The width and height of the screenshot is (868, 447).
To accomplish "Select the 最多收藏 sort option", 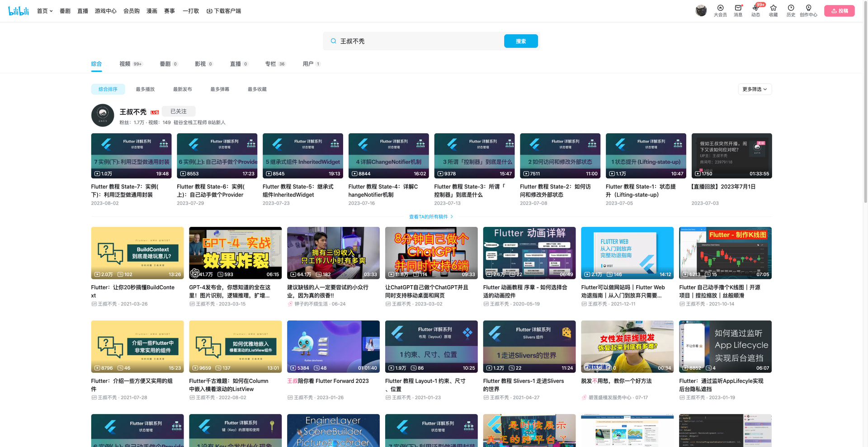I will click(257, 89).
